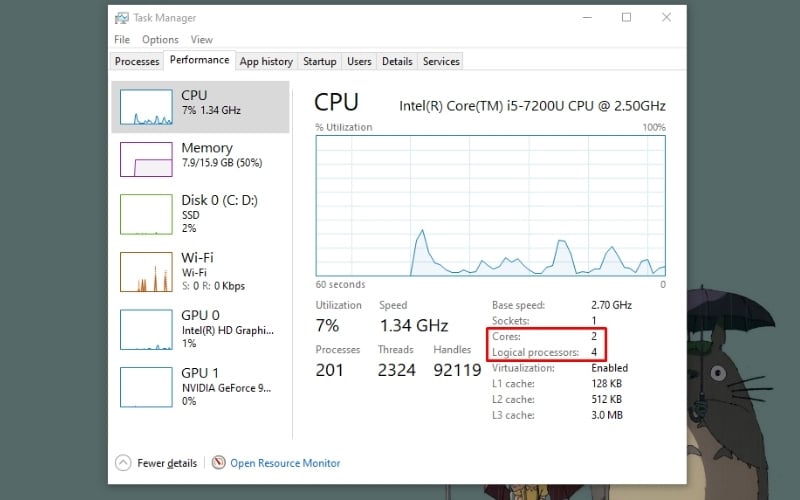Click the CPU heading in sidebar
800x500 pixels.
[194, 95]
